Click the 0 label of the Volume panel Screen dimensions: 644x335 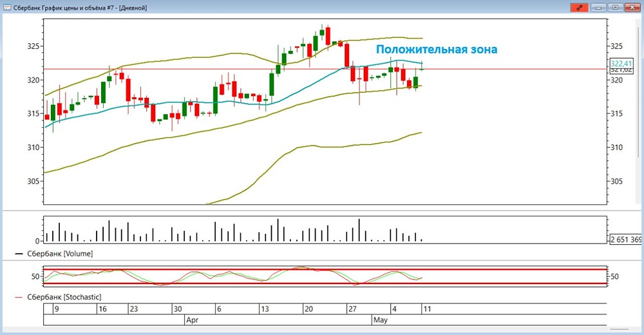tap(37, 241)
